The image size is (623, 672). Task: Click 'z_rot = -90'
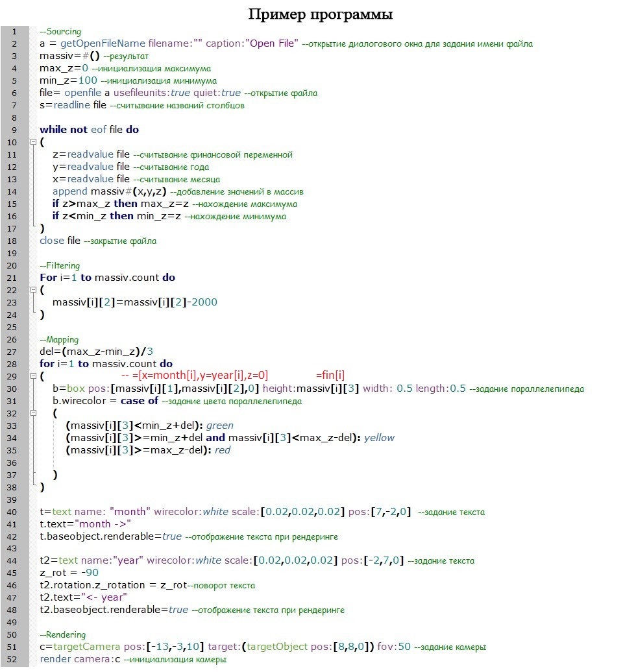click(x=69, y=573)
